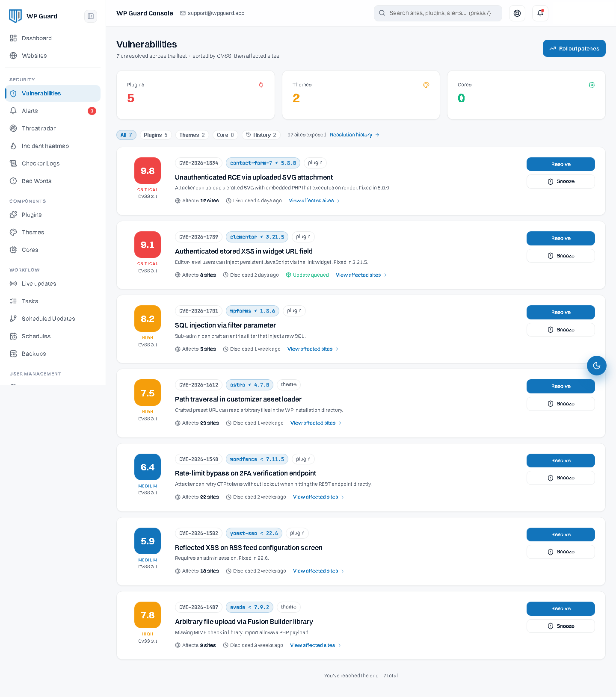
Task: Click the 6.4 medium CVSS score badge
Action: coord(148,467)
